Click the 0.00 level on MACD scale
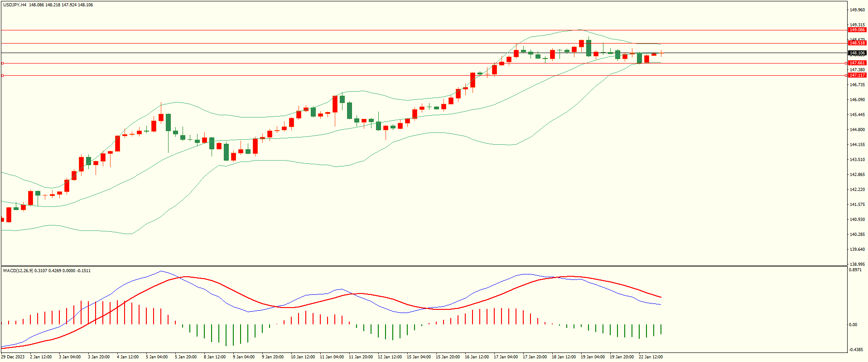 pos(853,325)
